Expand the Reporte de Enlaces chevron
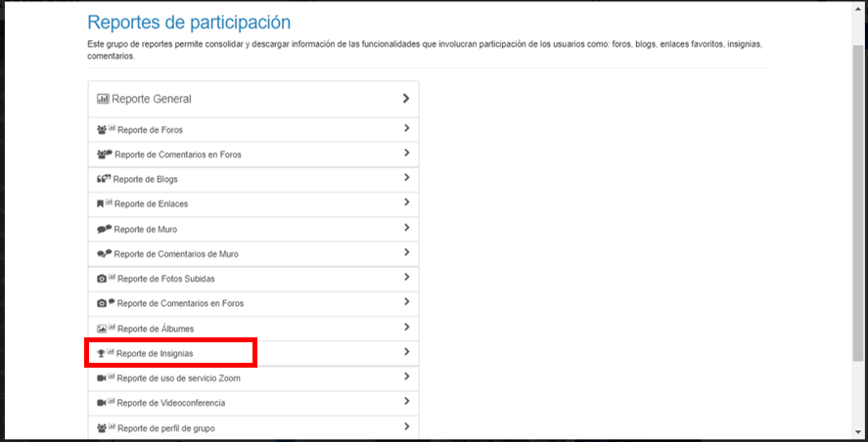868x442 pixels. (x=406, y=202)
